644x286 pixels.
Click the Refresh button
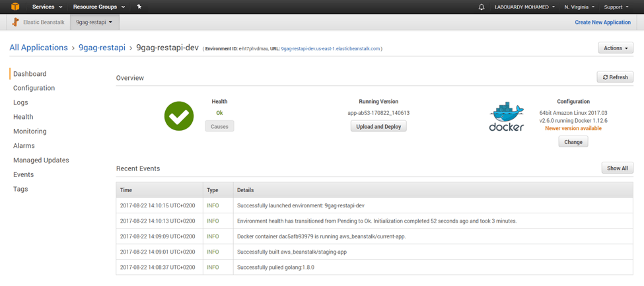click(615, 77)
